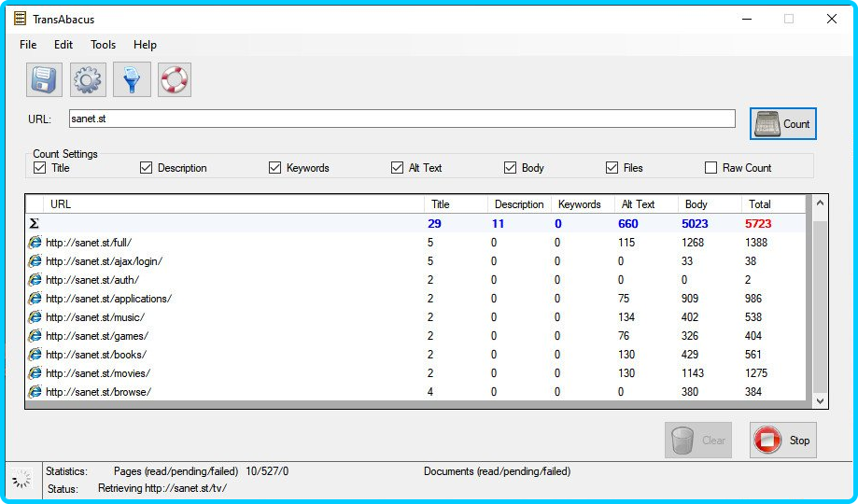Screen dimensions: 858x504
Task: Select the http://sanet.st/ajax/login/ row text
Action: [x=104, y=261]
